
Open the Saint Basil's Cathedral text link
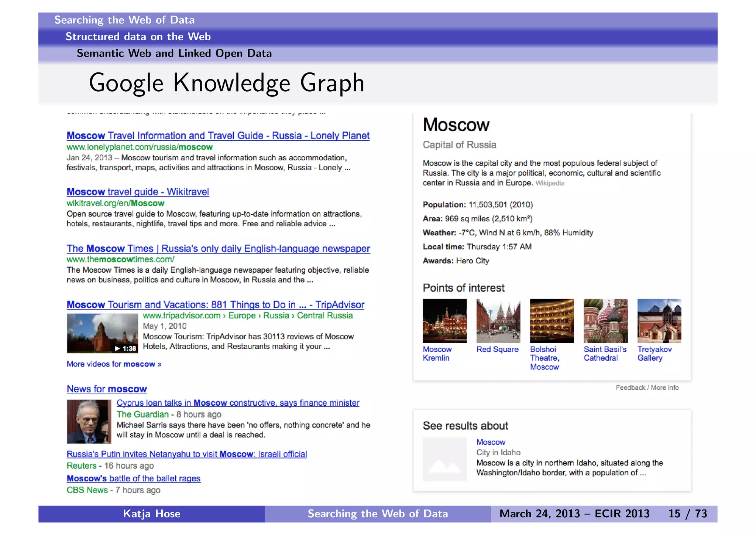coord(605,354)
